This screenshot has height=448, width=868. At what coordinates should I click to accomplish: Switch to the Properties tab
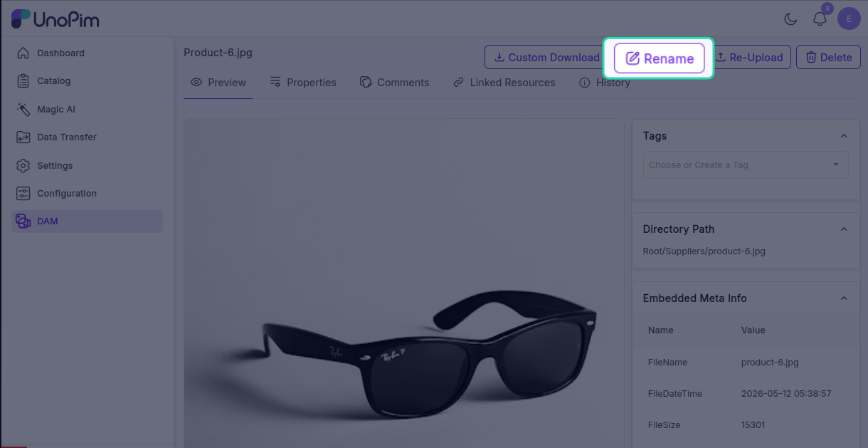point(303,83)
